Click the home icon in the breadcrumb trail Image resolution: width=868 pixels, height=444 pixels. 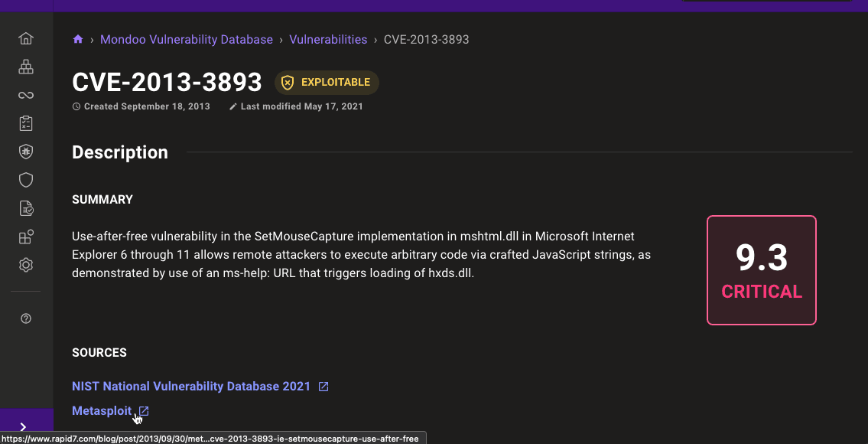pyautogui.click(x=78, y=39)
